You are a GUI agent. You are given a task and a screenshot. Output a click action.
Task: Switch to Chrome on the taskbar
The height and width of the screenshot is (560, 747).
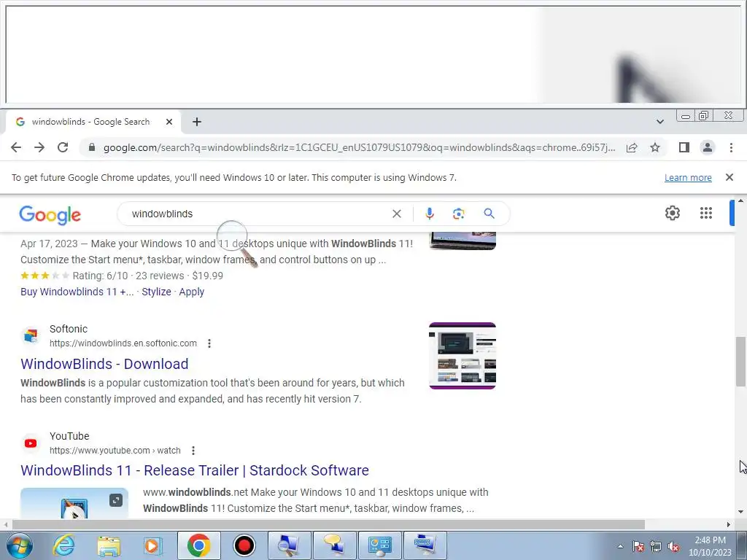199,545
